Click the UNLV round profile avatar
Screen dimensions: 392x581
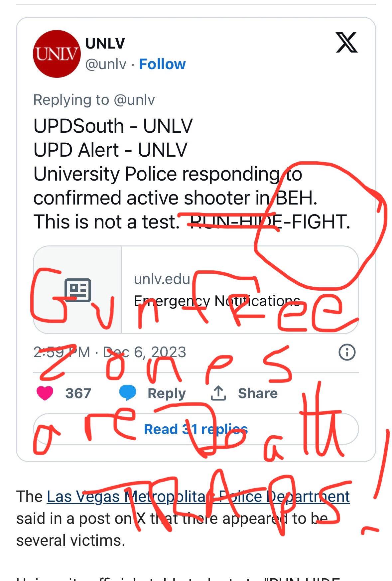coord(57,54)
